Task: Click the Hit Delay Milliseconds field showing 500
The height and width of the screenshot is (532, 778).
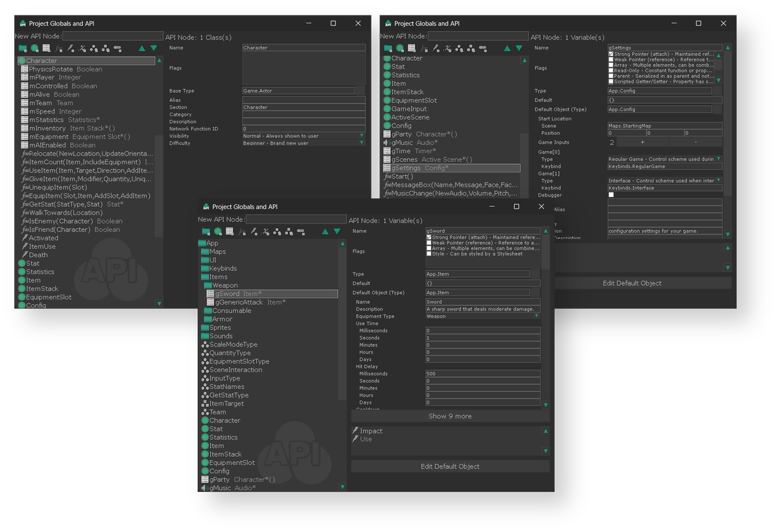Action: coord(483,374)
